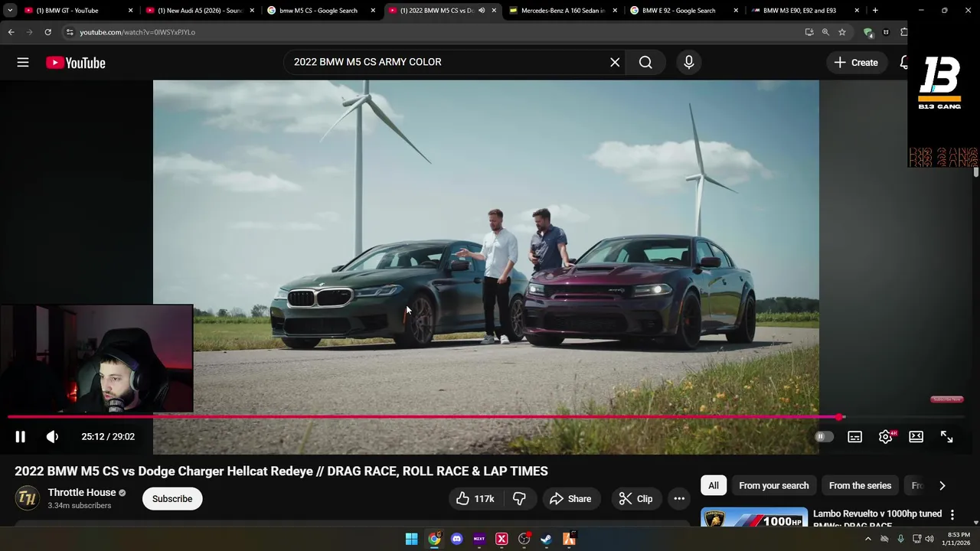Screen dimensions: 980x551
Task: Mute the video volume speaker
Action: pos(52,436)
